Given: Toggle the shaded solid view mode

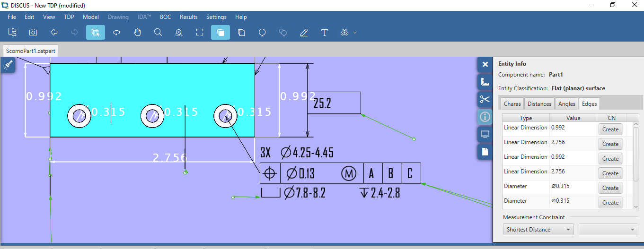Looking at the screenshot, I should [221, 32].
